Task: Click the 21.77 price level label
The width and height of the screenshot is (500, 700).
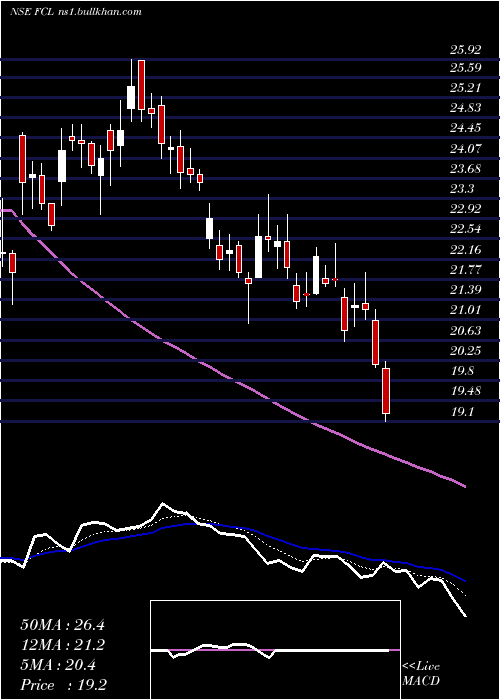Action: point(465,270)
